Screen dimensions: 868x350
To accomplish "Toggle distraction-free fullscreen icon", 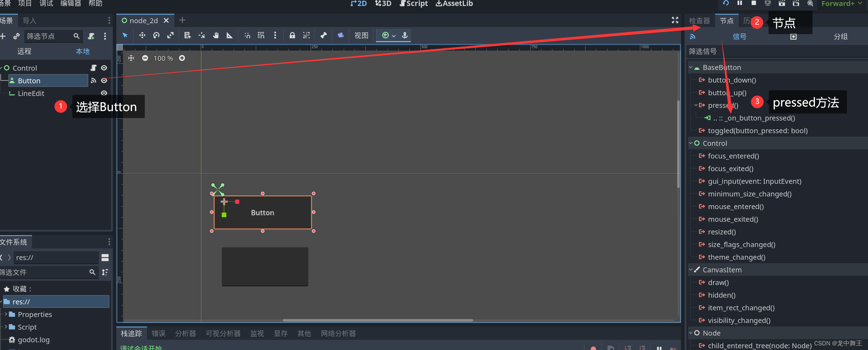I will coord(675,20).
